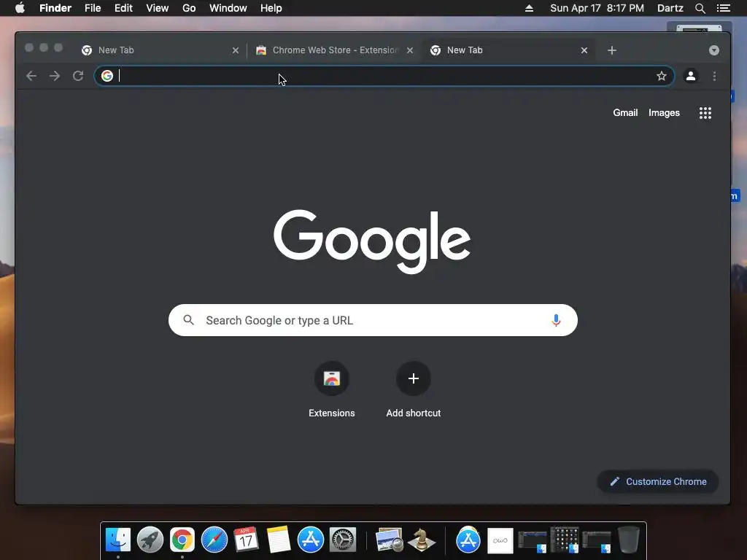This screenshot has height=560, width=747.
Task: Open the Chrome profile avatar button
Action: pos(690,76)
